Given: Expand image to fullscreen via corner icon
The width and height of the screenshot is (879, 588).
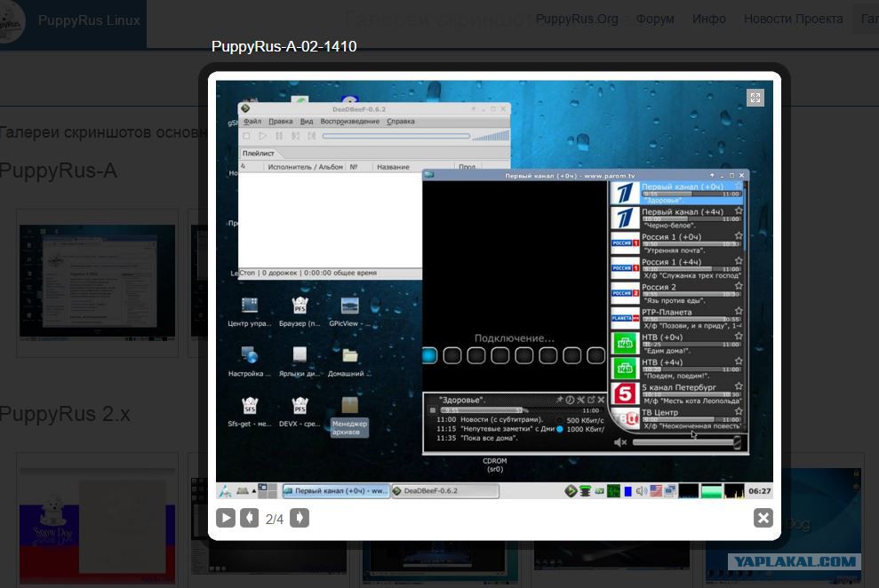Looking at the screenshot, I should click(755, 98).
